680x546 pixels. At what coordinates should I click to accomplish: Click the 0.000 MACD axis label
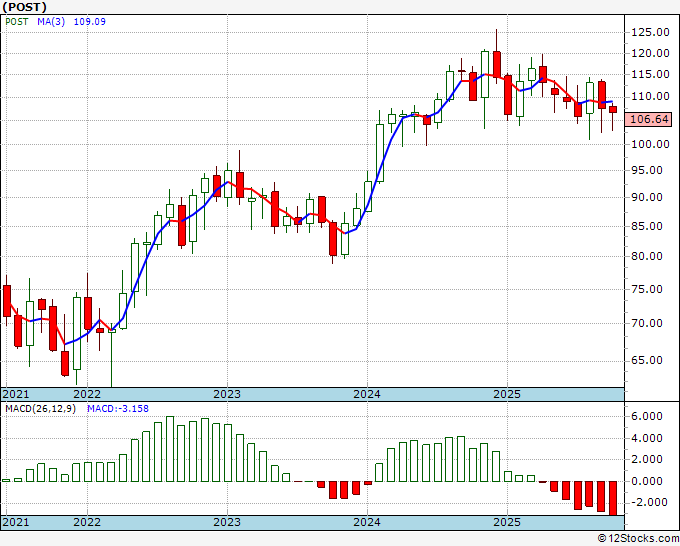647,481
